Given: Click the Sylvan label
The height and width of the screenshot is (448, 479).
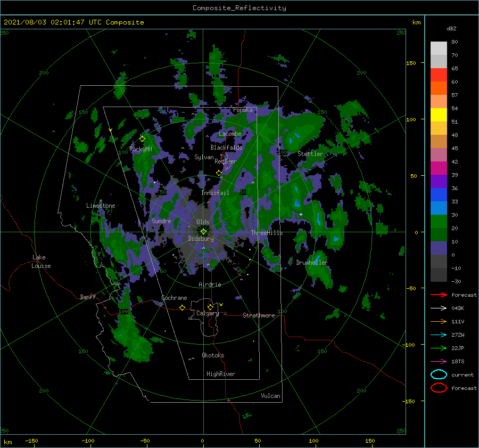Looking at the screenshot, I should (204, 157).
